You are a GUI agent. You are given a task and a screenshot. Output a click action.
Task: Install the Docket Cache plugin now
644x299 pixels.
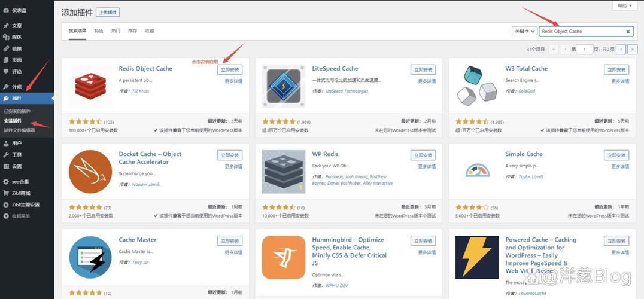point(230,155)
